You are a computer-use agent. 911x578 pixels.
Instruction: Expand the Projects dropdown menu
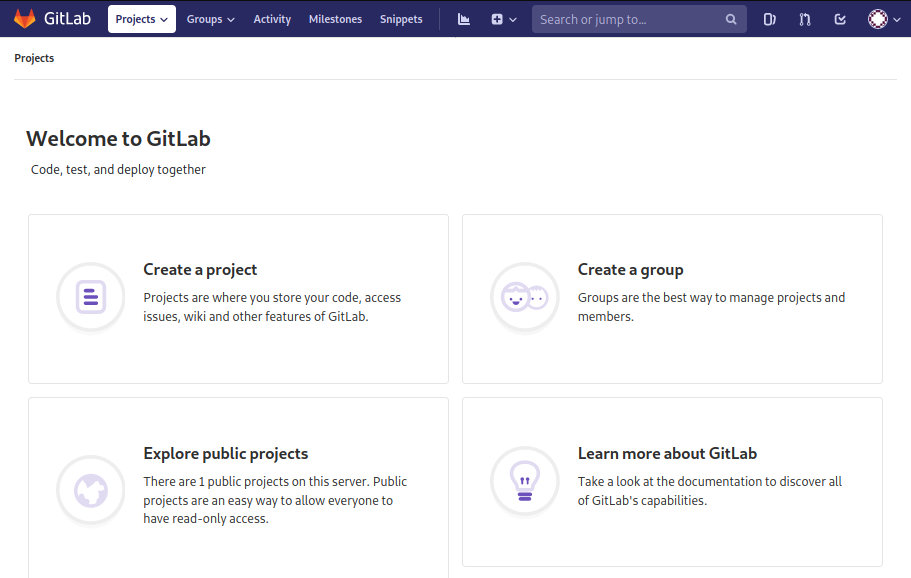pos(142,19)
